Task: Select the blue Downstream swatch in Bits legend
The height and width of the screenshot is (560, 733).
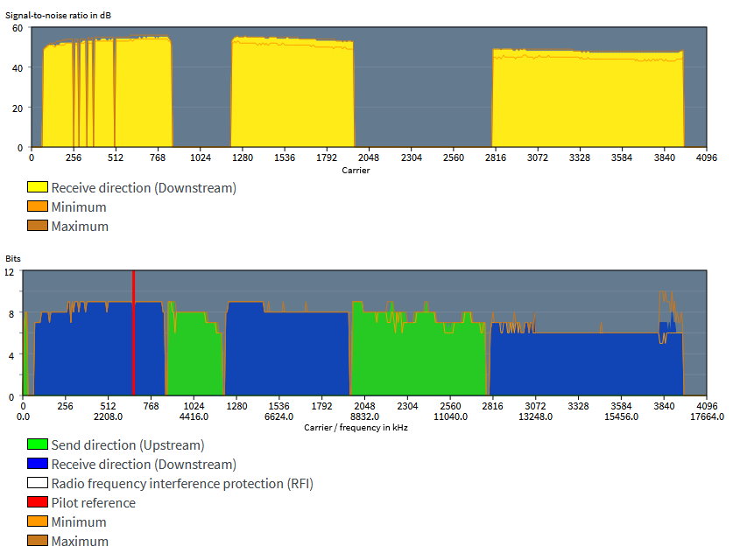Action: coord(38,465)
